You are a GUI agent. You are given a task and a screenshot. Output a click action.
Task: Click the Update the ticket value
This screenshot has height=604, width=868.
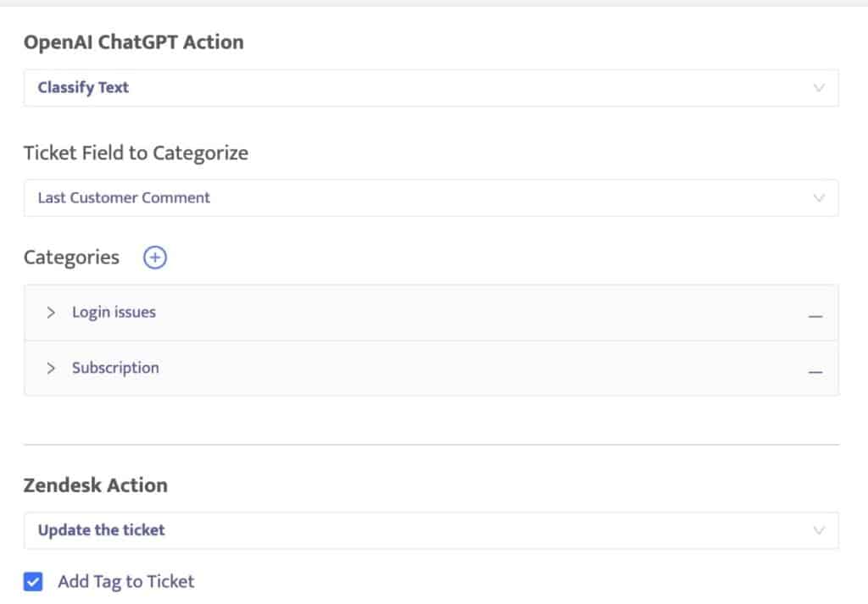[102, 530]
